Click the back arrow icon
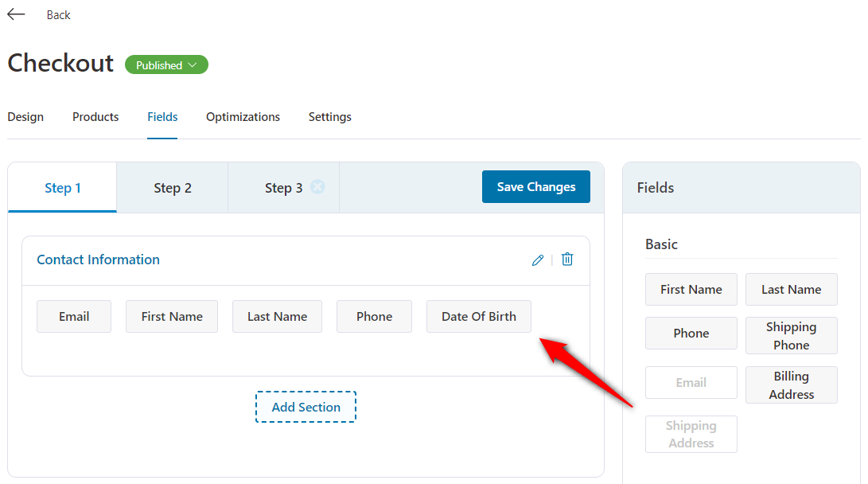 coord(16,14)
